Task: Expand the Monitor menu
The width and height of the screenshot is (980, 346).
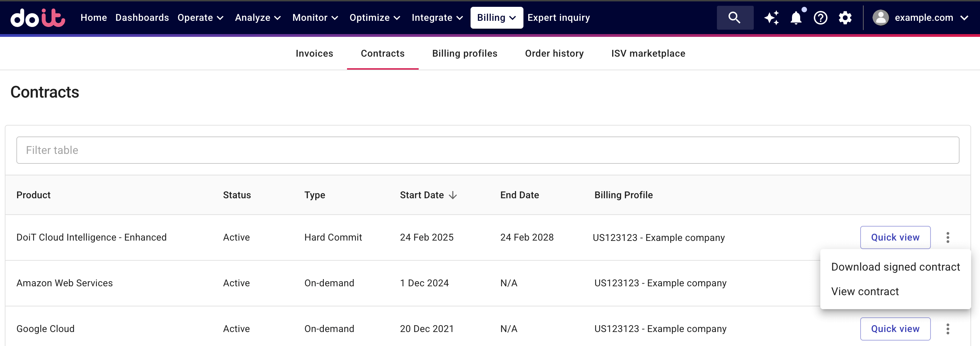Action: (315, 17)
